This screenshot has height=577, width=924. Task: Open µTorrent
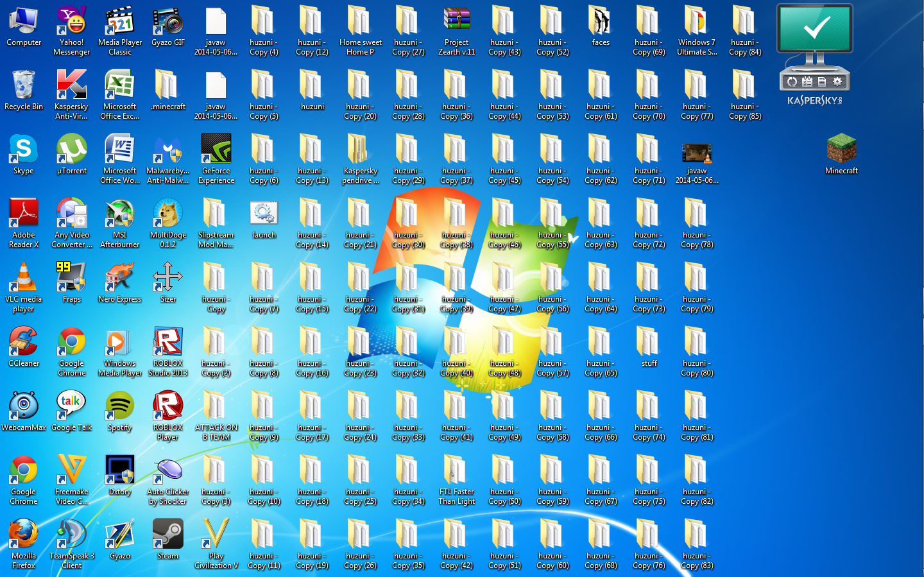72,155
